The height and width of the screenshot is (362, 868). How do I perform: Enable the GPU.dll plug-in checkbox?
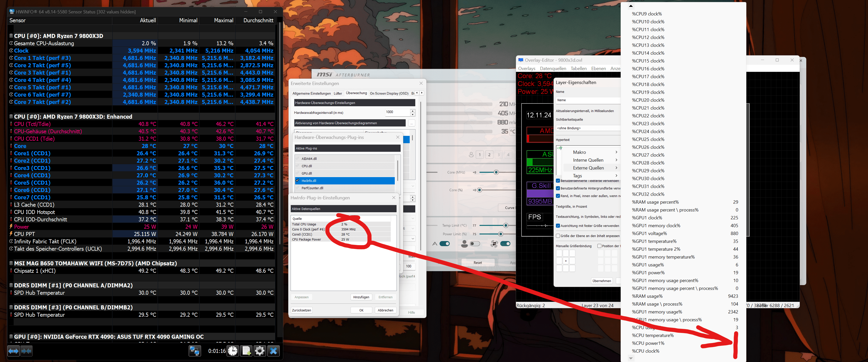point(297,173)
